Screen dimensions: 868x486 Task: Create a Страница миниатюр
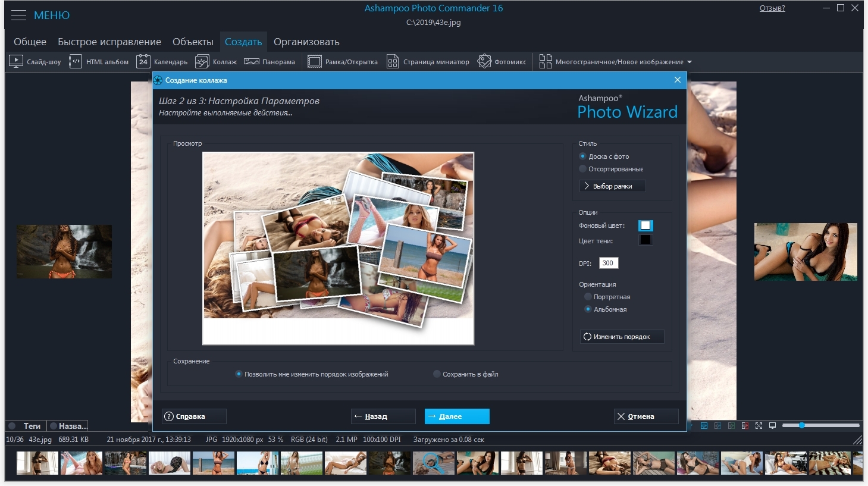[x=428, y=61]
